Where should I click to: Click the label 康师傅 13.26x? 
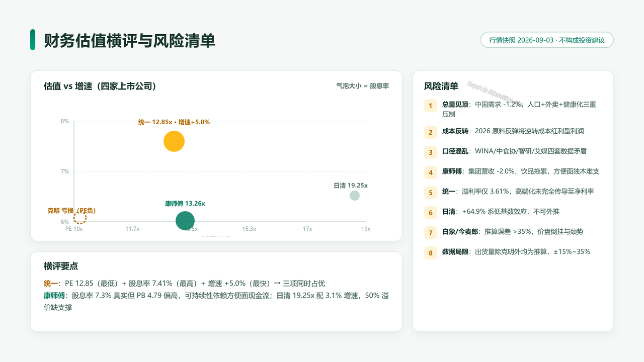pos(185,204)
